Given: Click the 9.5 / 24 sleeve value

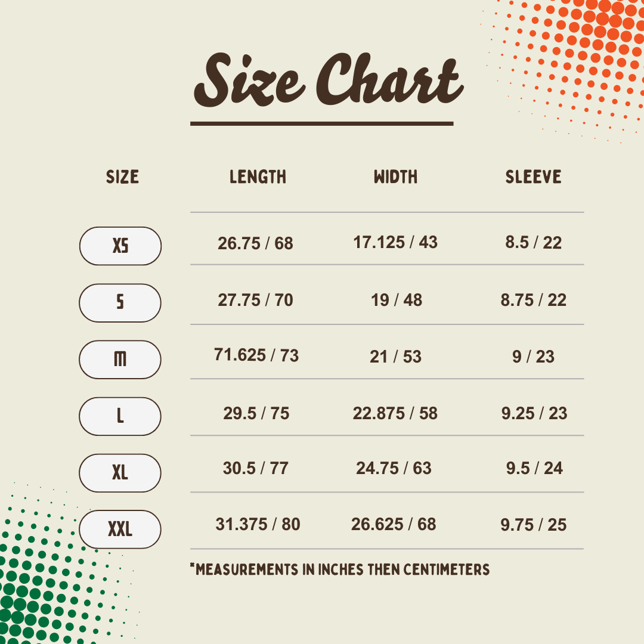Looking at the screenshot, I should (534, 468).
